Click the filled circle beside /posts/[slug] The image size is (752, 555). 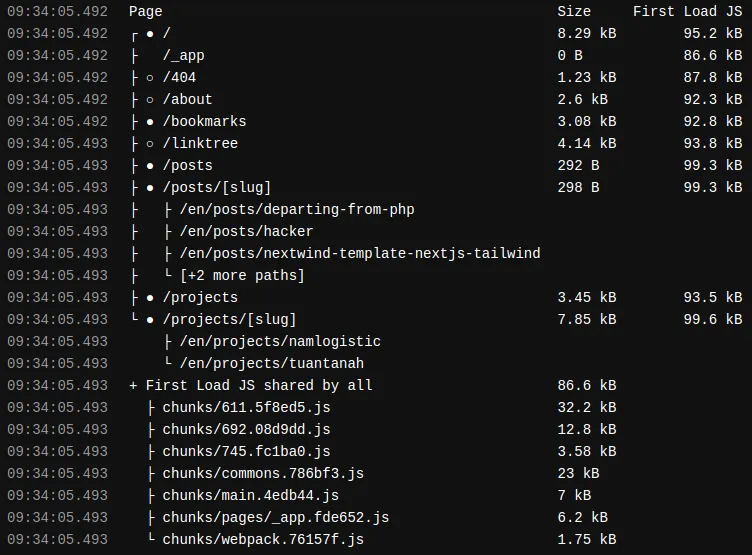[150, 187]
